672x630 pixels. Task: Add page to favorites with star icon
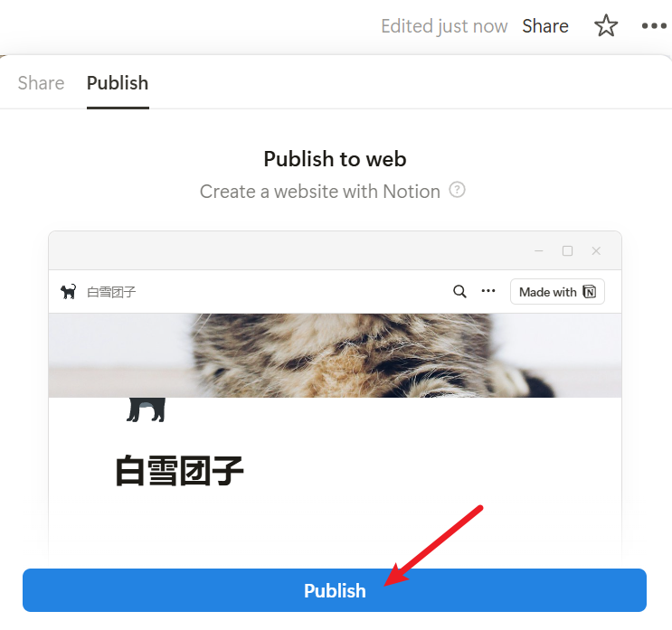606,25
